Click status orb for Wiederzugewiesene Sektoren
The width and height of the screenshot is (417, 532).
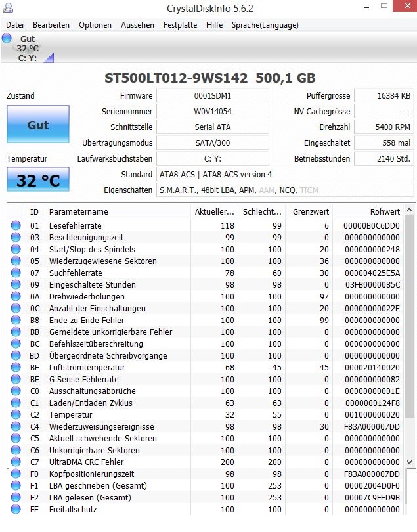click(x=16, y=261)
